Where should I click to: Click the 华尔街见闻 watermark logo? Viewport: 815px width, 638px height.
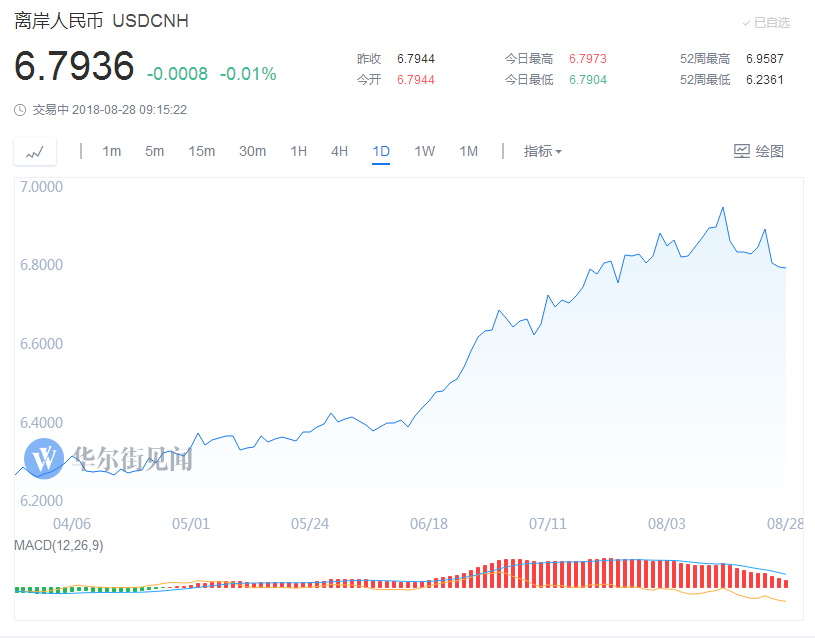44,459
